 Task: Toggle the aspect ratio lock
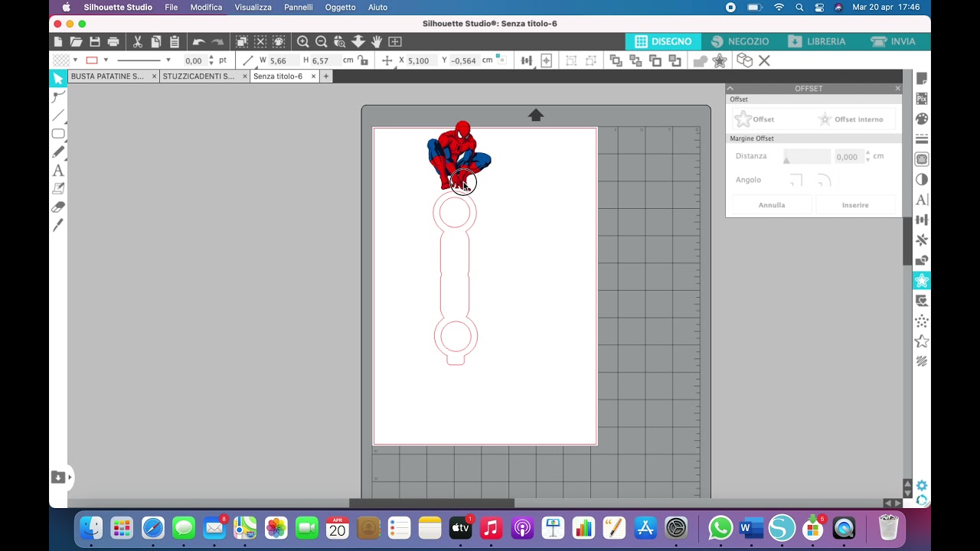[x=363, y=60]
